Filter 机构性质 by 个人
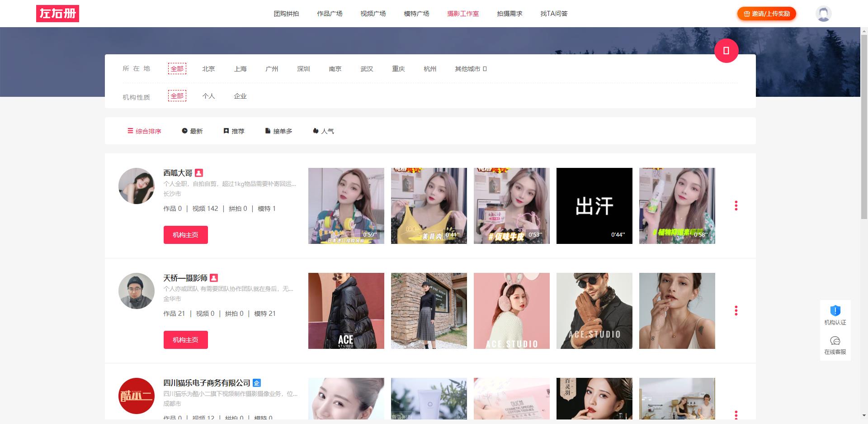 coord(208,96)
